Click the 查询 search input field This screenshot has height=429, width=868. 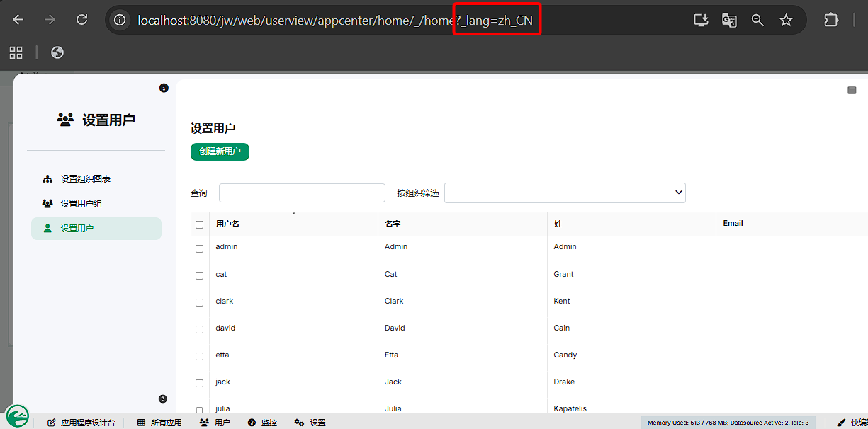point(302,193)
